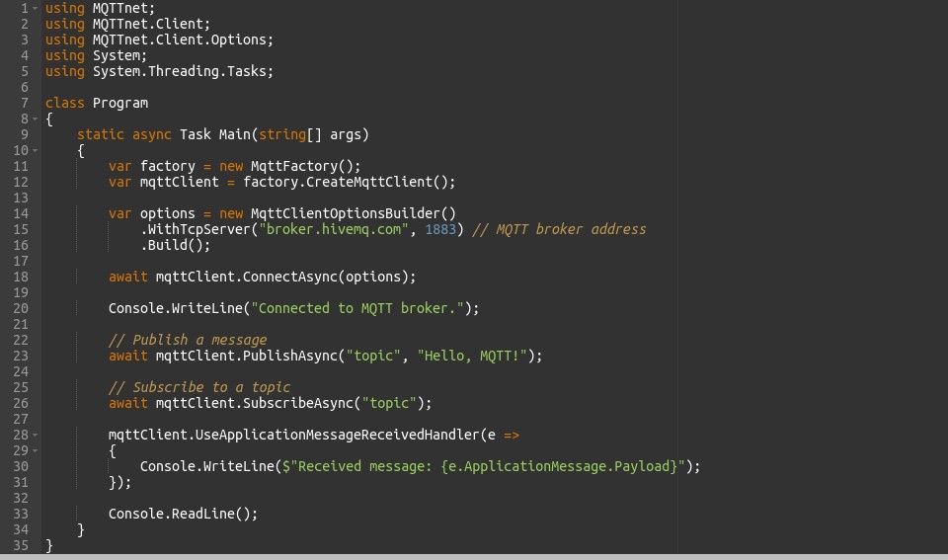Fold the Main method body at line 10
The height and width of the screenshot is (560, 948).
pos(36,150)
